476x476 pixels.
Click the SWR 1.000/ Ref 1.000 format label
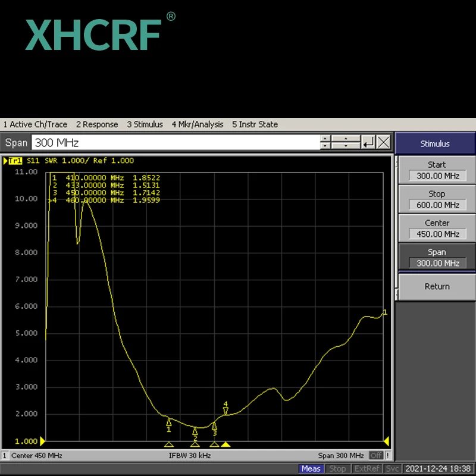[89, 161]
